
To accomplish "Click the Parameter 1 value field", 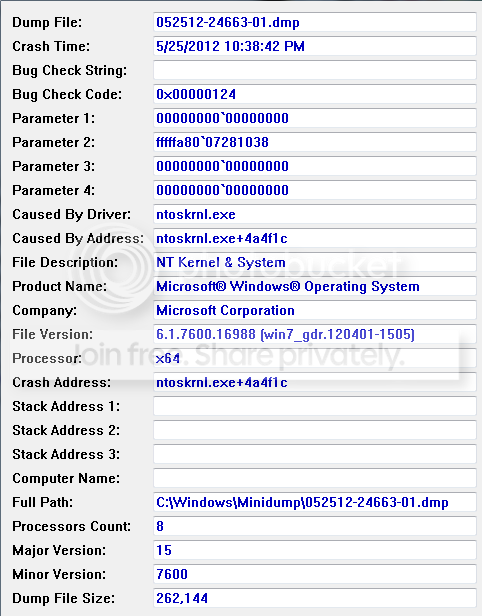I will [315, 118].
